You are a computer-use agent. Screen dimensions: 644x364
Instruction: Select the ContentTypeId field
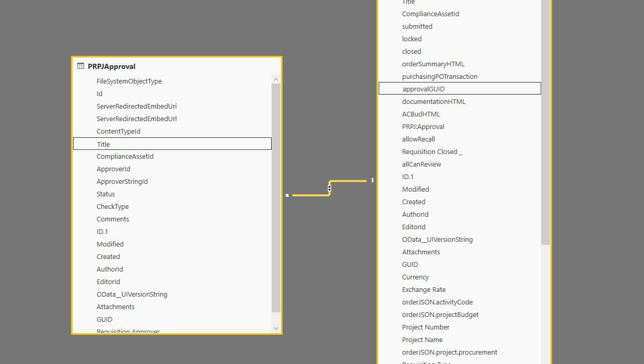click(x=119, y=131)
